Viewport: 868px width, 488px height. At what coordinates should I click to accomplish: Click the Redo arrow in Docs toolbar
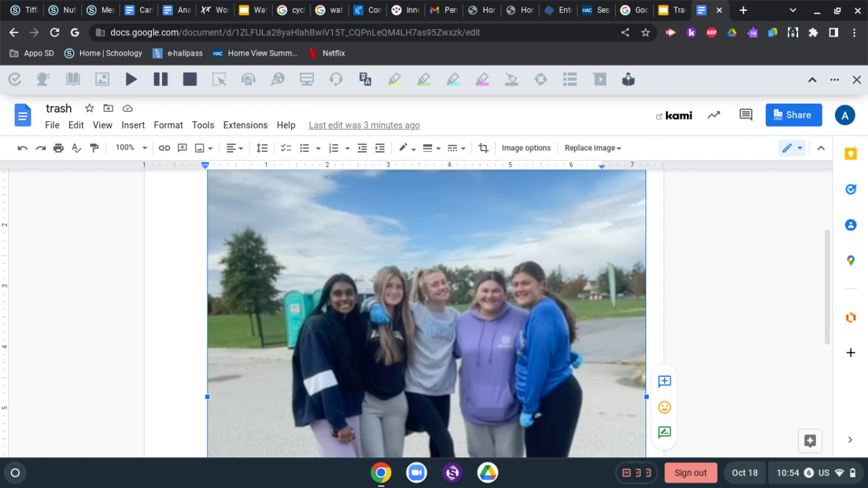click(41, 148)
